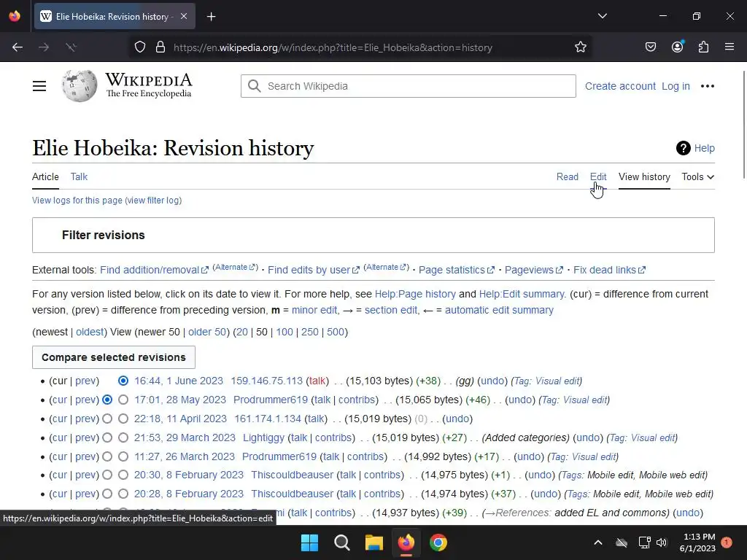Open Windows taskbar search
This screenshot has height=560, width=747.
pos(341,542)
